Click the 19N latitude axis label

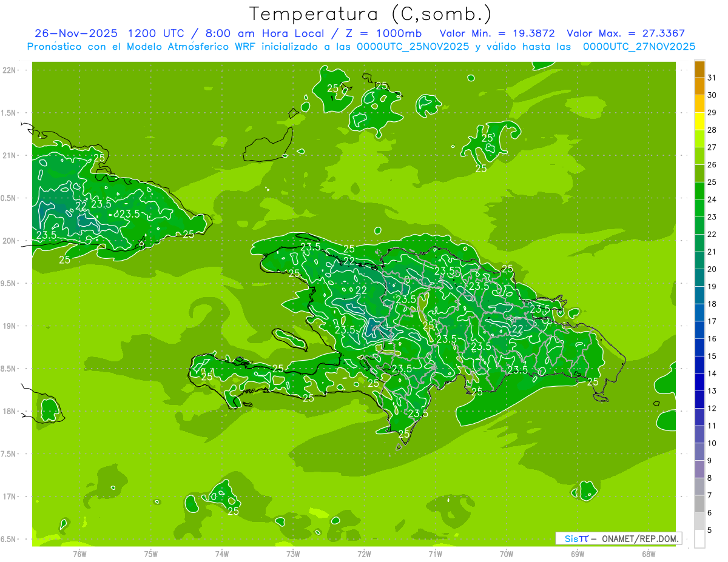(10, 326)
